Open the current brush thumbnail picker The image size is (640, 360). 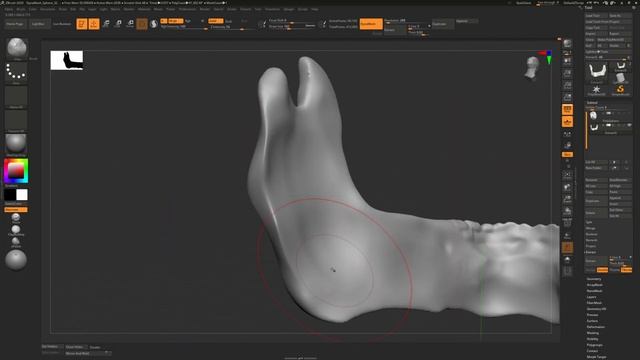tap(17, 49)
